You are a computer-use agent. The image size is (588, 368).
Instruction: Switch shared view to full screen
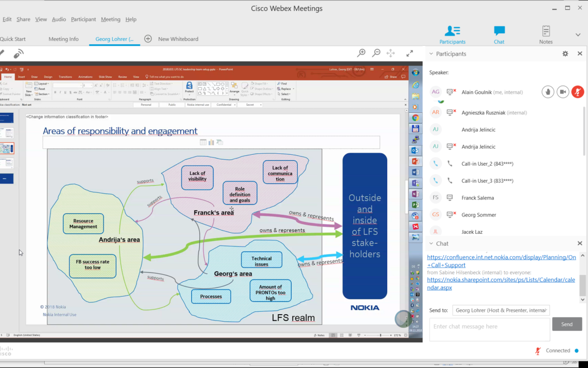409,53
